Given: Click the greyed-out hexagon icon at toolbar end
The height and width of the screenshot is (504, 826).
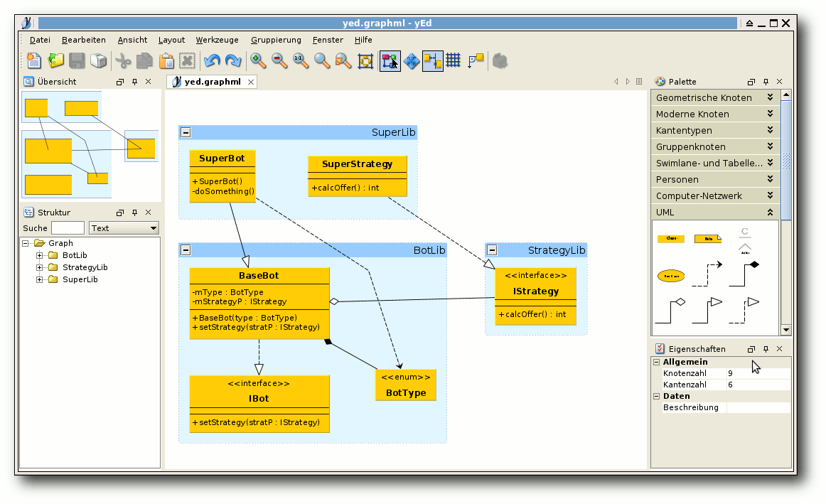Looking at the screenshot, I should click(500, 61).
